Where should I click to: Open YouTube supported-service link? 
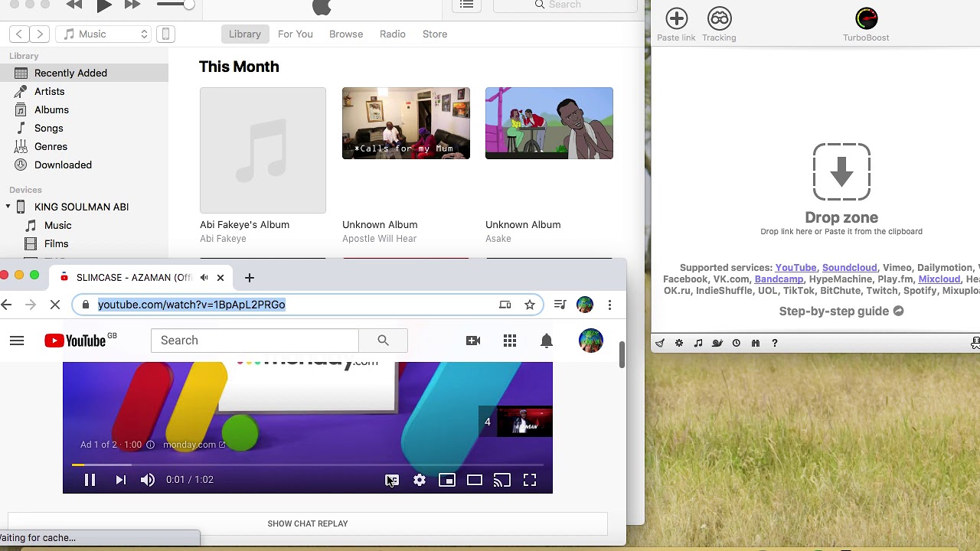(795, 267)
